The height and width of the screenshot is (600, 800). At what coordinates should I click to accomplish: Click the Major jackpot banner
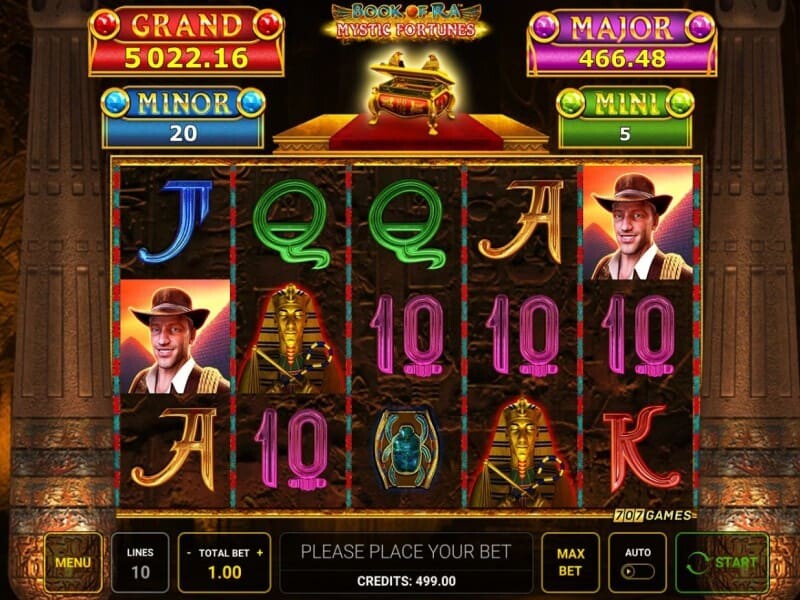pyautogui.click(x=621, y=43)
